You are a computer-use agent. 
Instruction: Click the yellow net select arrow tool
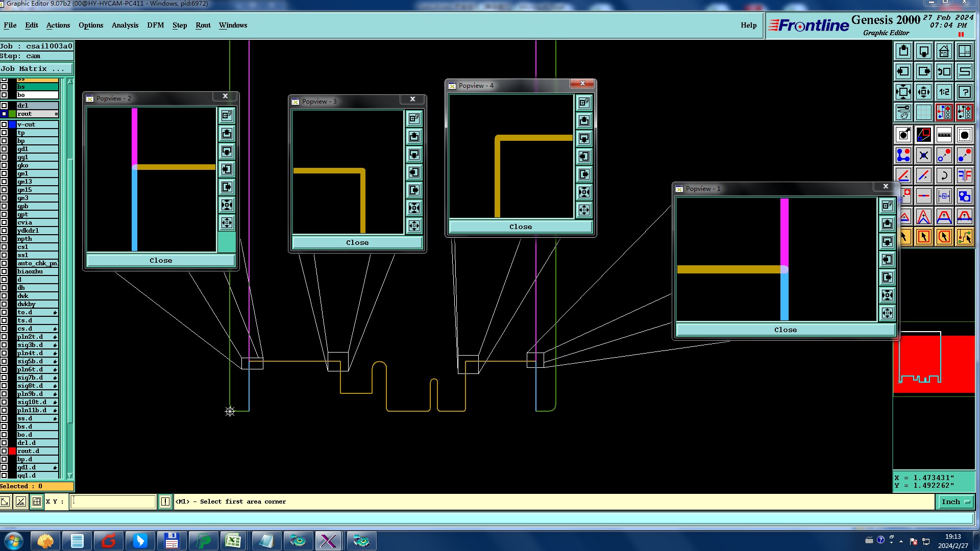click(x=965, y=237)
